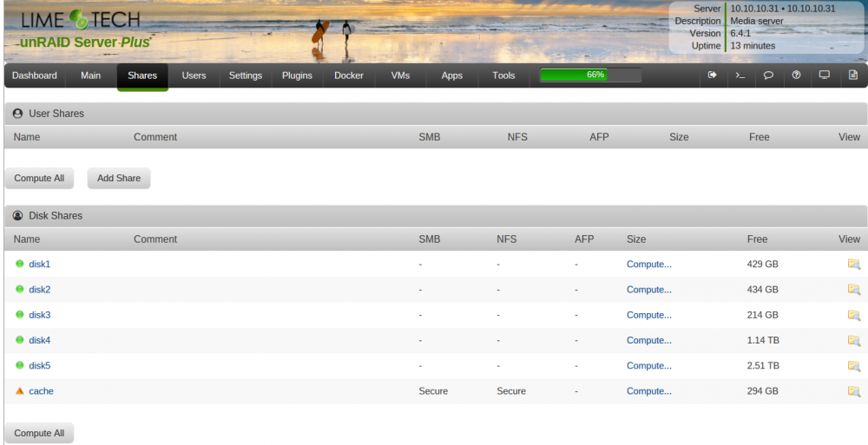Click the Free column header in Disk Shares

757,239
